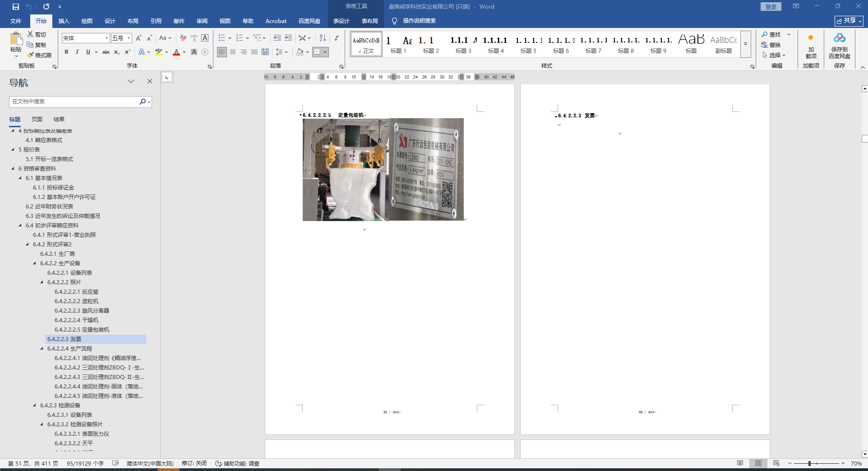
Task: Open the 插入 ribbon tab
Action: click(x=64, y=21)
